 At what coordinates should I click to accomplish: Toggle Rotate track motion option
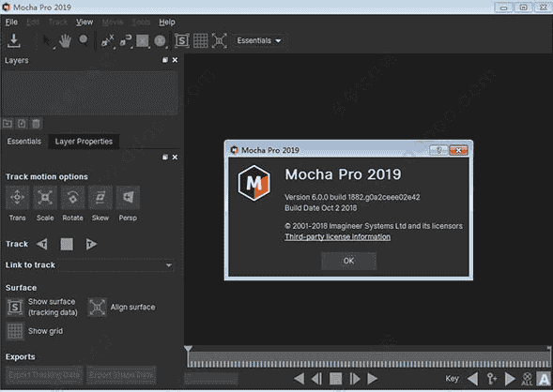(72, 198)
